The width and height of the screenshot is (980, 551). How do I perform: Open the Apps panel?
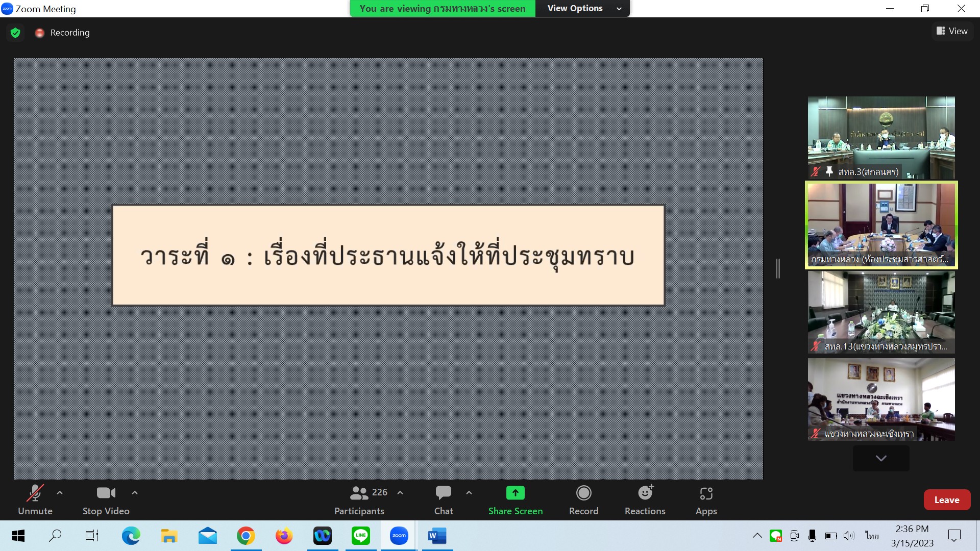pyautogui.click(x=706, y=500)
